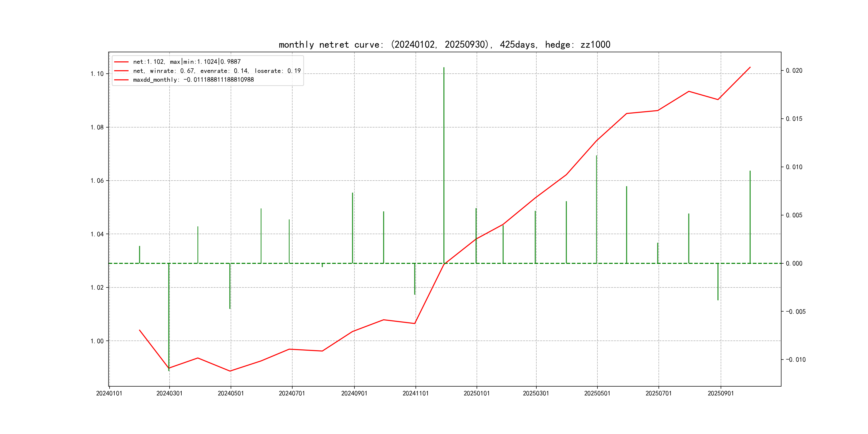868x434 pixels.
Task: Click the 20250501 x-axis tick label
Action: click(597, 393)
